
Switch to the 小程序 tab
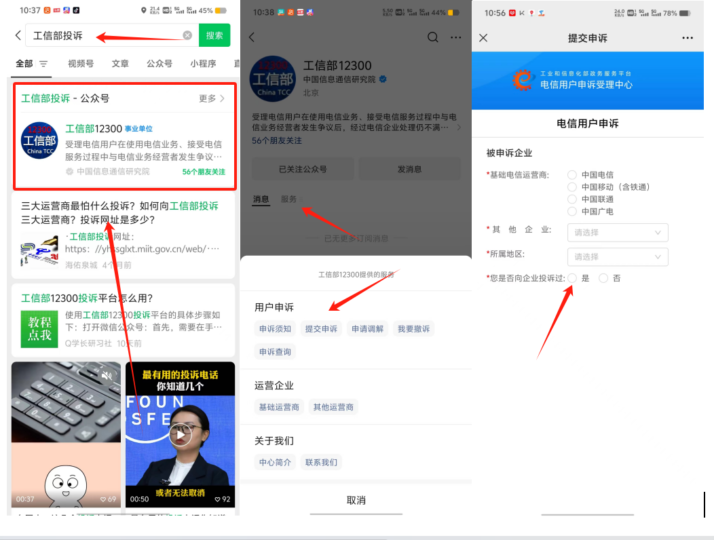point(204,63)
